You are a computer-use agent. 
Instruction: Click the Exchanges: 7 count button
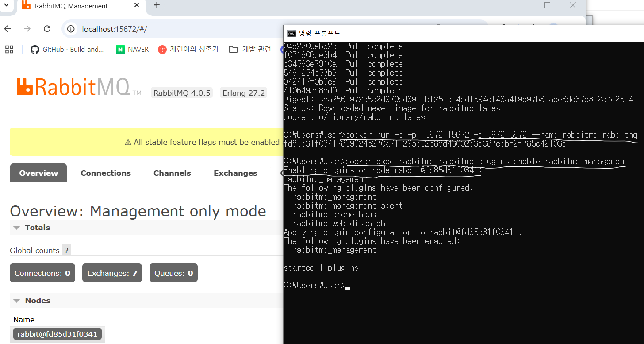click(112, 273)
